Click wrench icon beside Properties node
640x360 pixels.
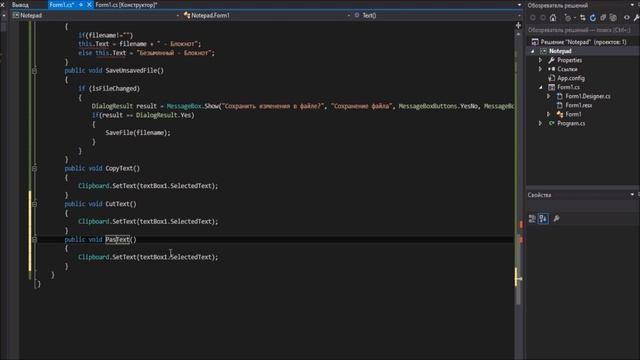[551, 60]
